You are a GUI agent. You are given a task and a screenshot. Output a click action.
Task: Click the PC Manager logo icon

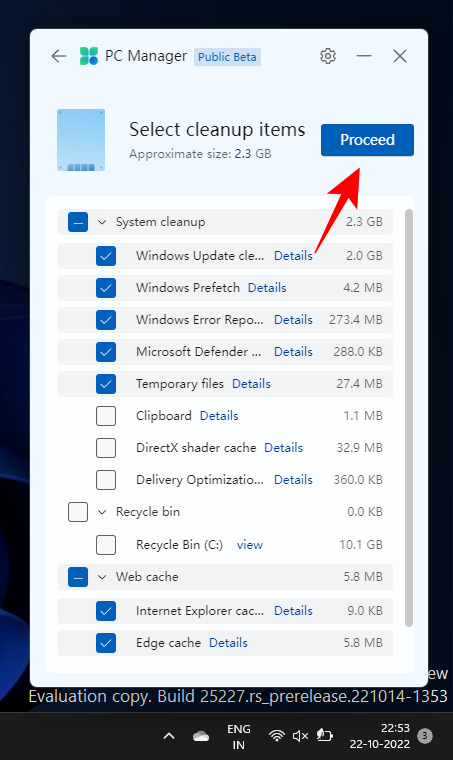89,56
